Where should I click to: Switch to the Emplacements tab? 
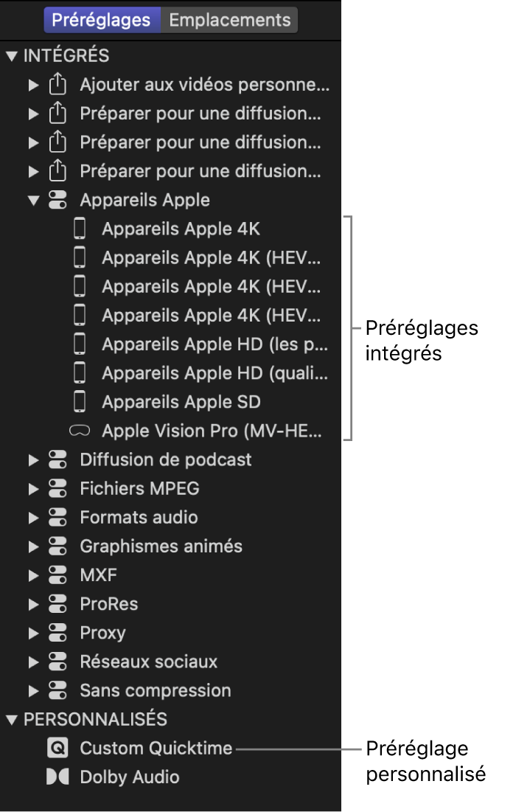click(229, 20)
